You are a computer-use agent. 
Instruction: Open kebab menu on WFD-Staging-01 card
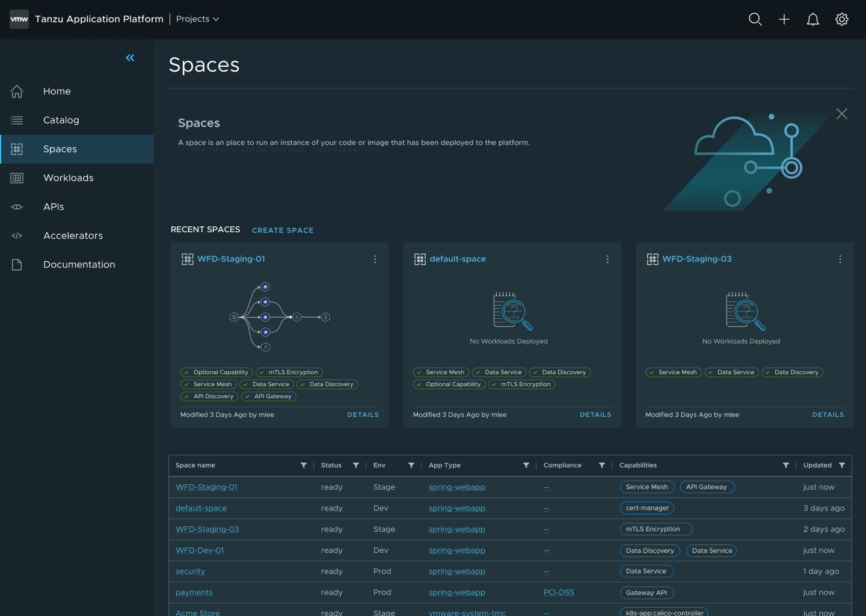[375, 259]
